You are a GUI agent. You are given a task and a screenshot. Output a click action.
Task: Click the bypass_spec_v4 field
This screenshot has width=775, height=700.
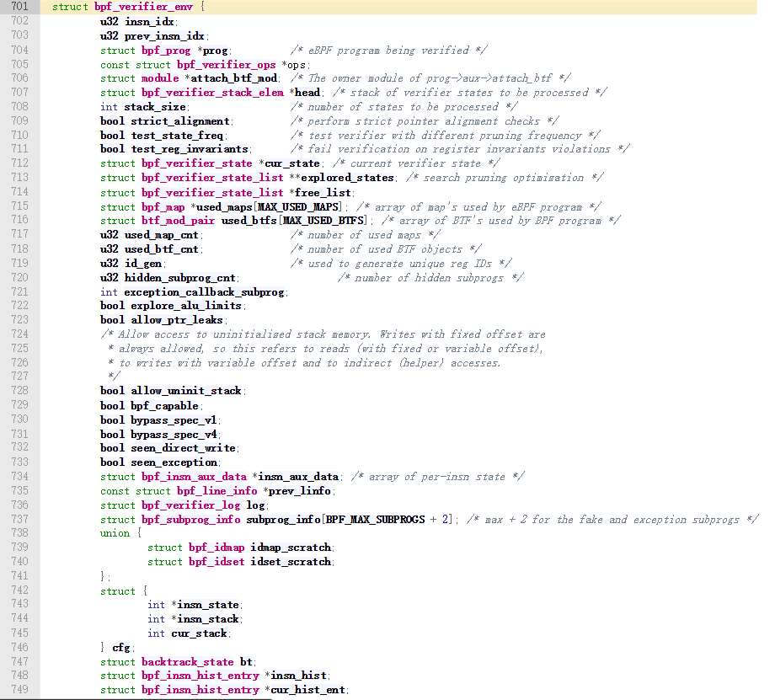pyautogui.click(x=174, y=435)
